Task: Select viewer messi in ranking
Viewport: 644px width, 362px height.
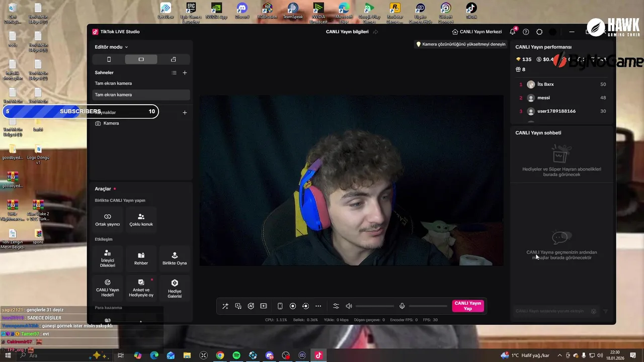Action: [562, 98]
